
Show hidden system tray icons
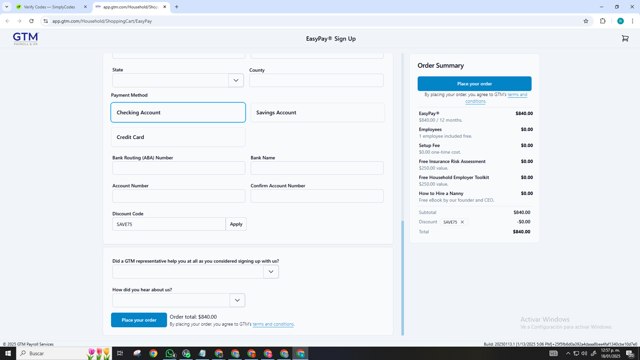tap(568, 353)
